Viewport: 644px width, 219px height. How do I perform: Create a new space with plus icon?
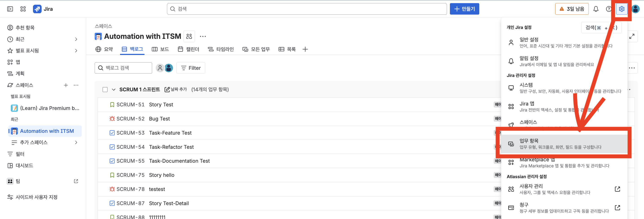(66, 85)
